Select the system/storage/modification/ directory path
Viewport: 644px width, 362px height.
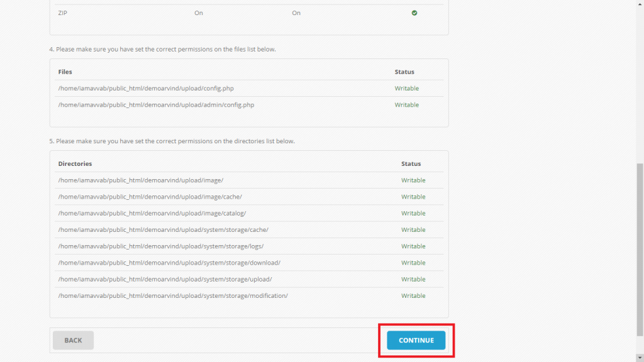click(173, 295)
